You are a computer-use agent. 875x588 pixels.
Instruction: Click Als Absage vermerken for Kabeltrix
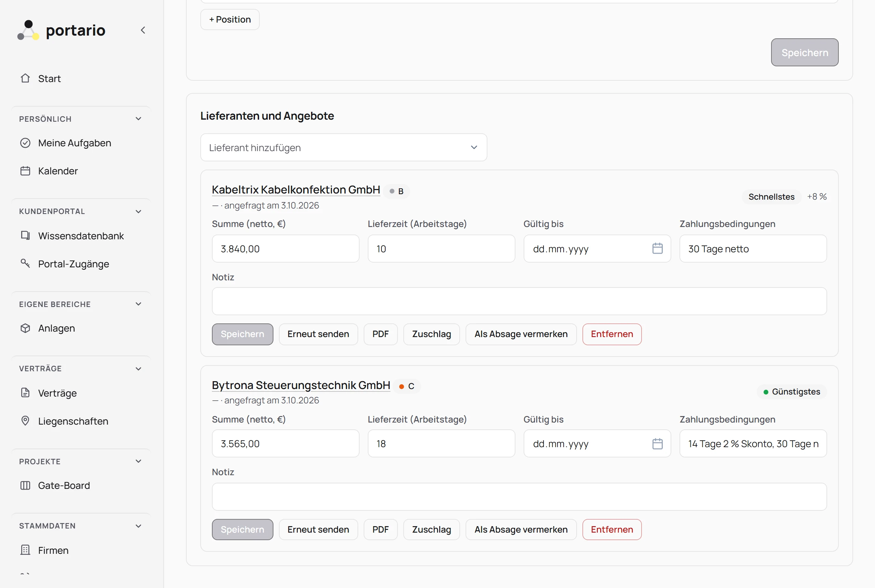(x=521, y=334)
